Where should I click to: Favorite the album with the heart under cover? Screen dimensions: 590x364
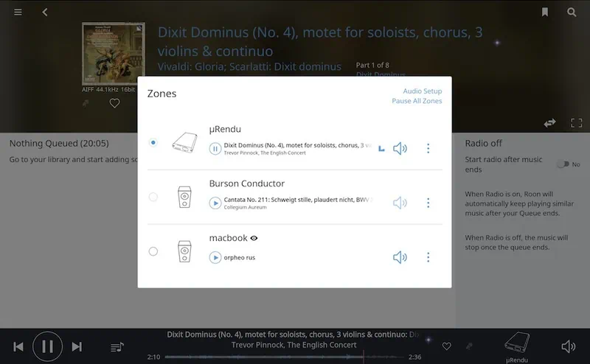click(x=114, y=103)
